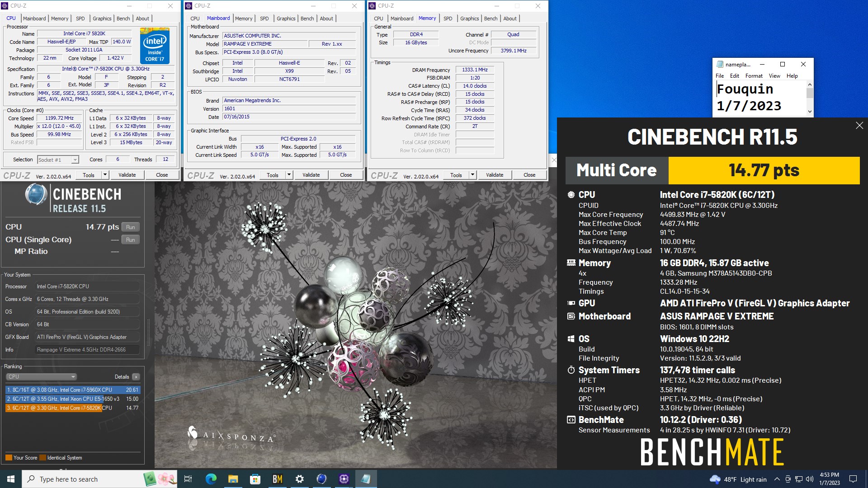Image resolution: width=868 pixels, height=488 pixels.
Task: Open the File menu in Notepad
Action: (720, 76)
